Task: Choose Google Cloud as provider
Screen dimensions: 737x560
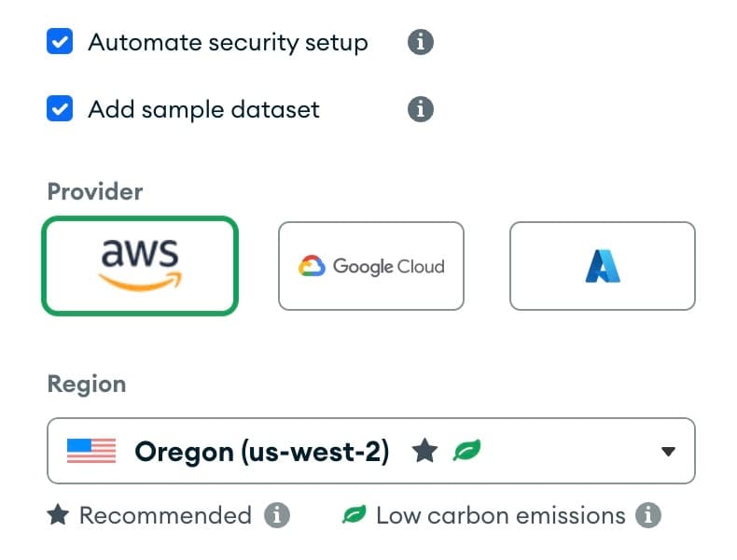Action: pos(370,266)
